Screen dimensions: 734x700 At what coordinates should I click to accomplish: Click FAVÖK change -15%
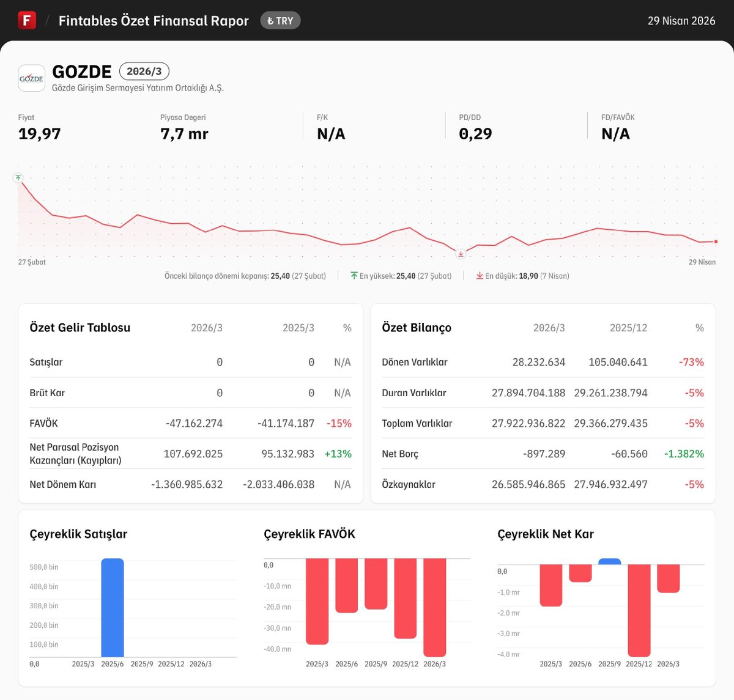click(339, 424)
